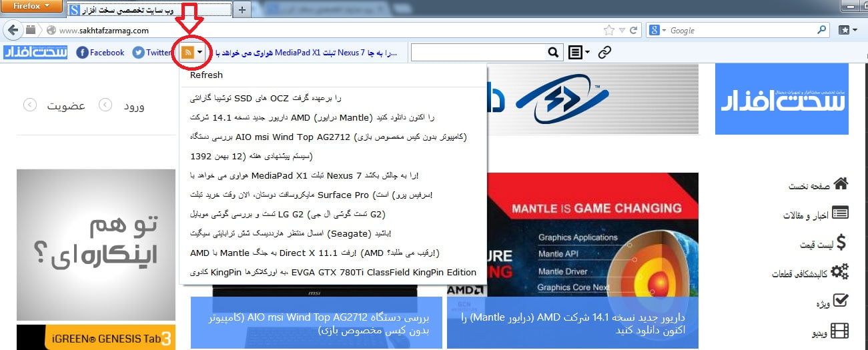Open a new tab with plus button
This screenshot has width=868, height=350.
point(242,9)
